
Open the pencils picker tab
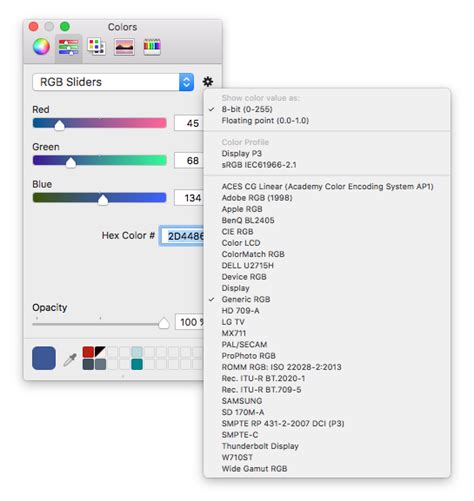coord(152,47)
